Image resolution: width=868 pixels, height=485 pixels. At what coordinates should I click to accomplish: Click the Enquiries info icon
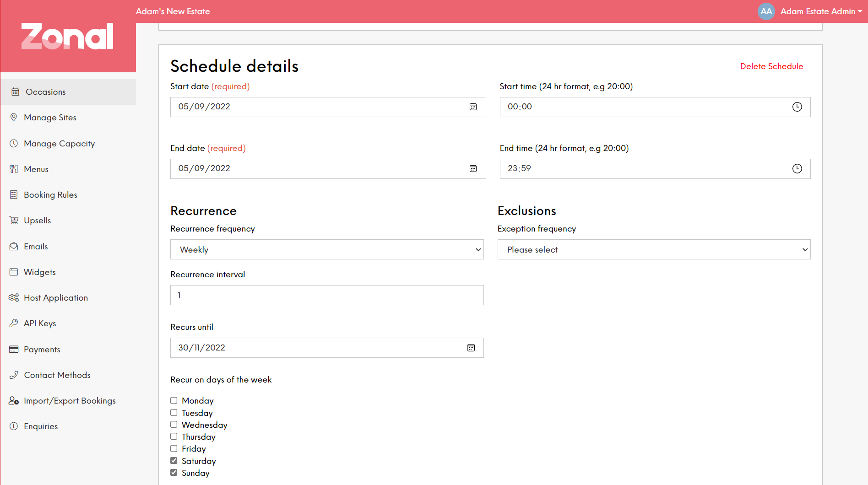14,426
